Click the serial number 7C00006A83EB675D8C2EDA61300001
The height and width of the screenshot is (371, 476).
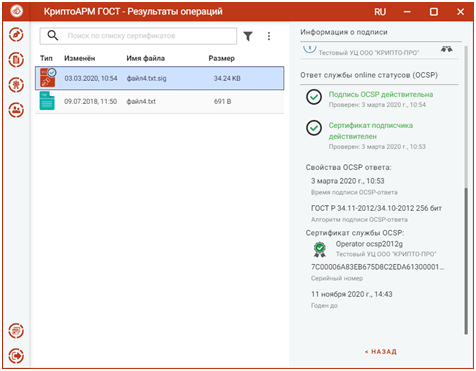click(377, 267)
